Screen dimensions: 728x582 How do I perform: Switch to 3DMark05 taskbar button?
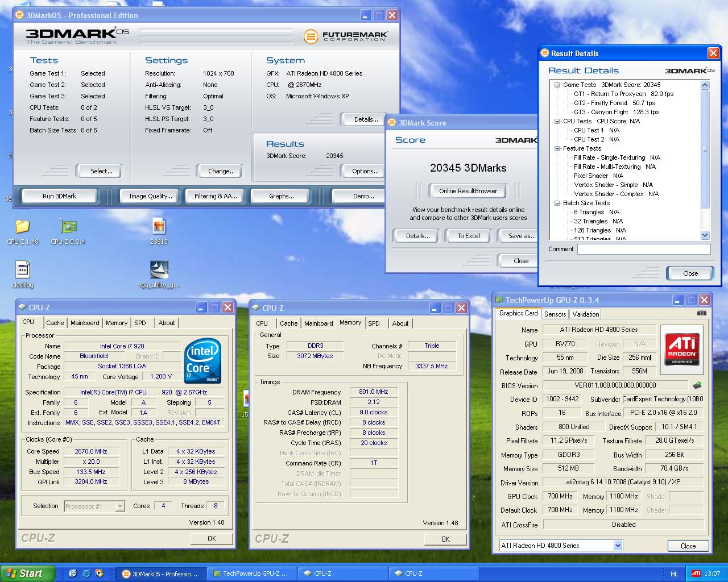pos(160,573)
